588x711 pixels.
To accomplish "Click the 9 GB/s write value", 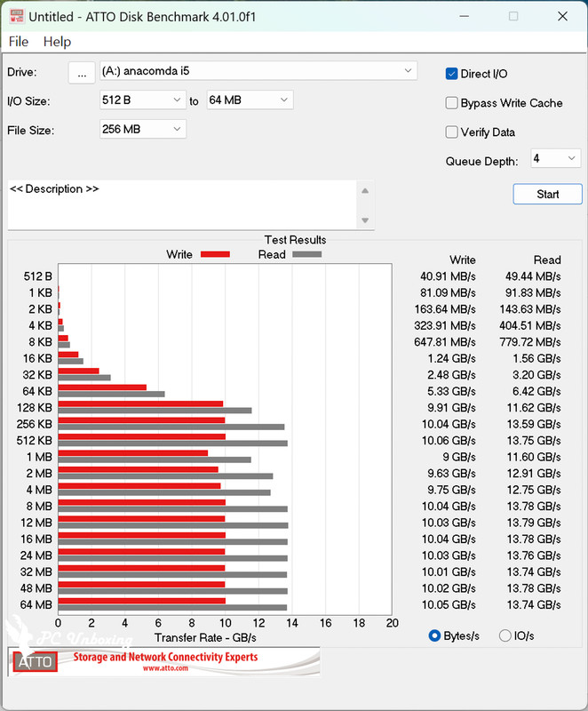I will click(459, 457).
